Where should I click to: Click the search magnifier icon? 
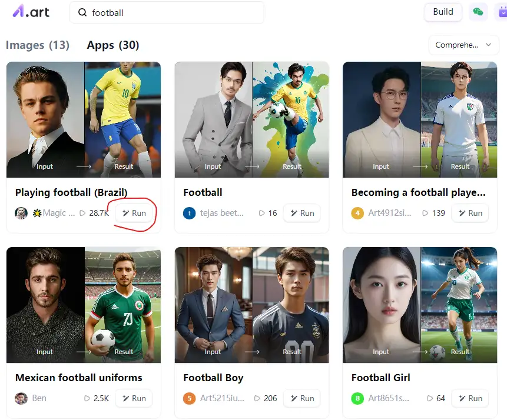(x=82, y=12)
